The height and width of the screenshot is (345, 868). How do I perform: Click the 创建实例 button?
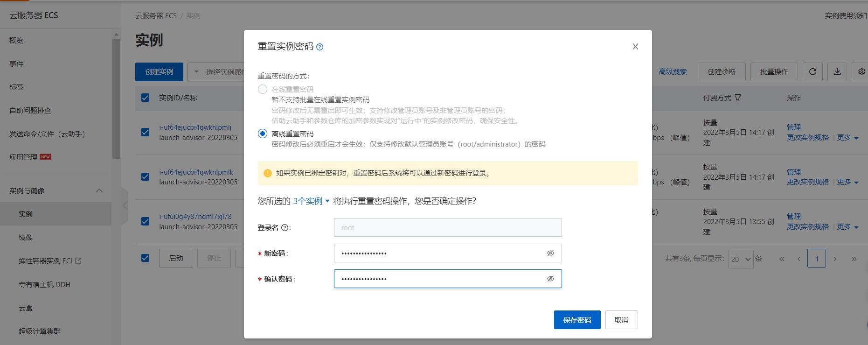coord(159,72)
